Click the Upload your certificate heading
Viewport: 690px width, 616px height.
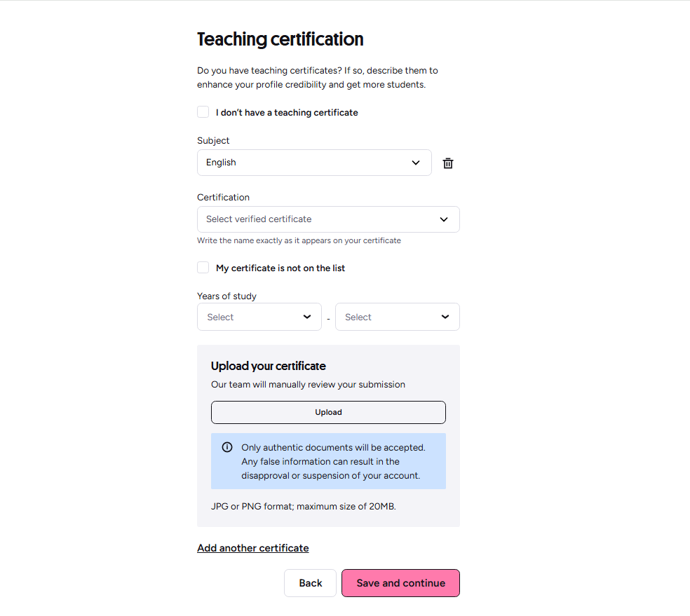pos(269,366)
